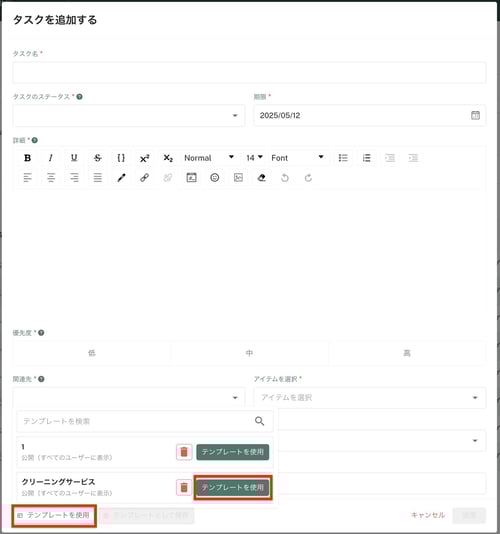Image resolution: width=500 pixels, height=534 pixels.
Task: Select medium priority 中 option
Action: [x=249, y=353]
